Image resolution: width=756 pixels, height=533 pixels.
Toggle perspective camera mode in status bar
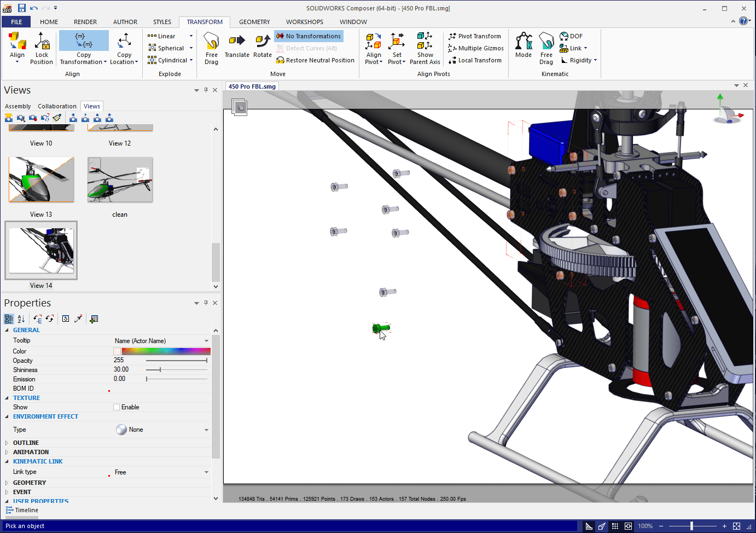tap(602, 526)
